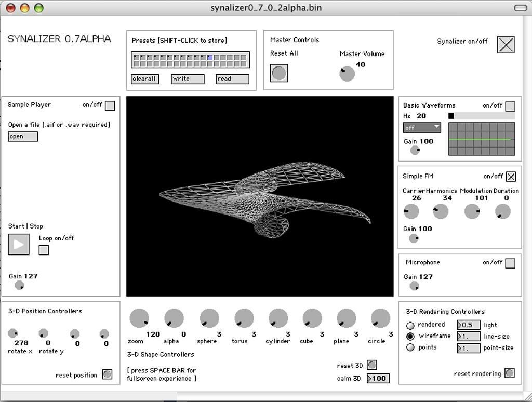Viewport: 532px width, 402px height.
Task: Select the highlighted blue preset slot
Action: (210, 58)
